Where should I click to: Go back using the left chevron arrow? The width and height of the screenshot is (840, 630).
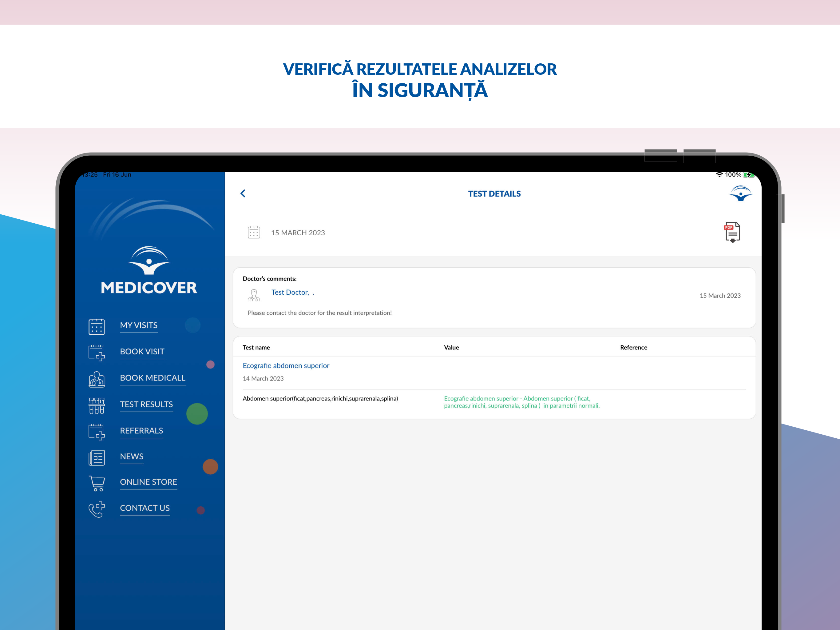(x=243, y=193)
